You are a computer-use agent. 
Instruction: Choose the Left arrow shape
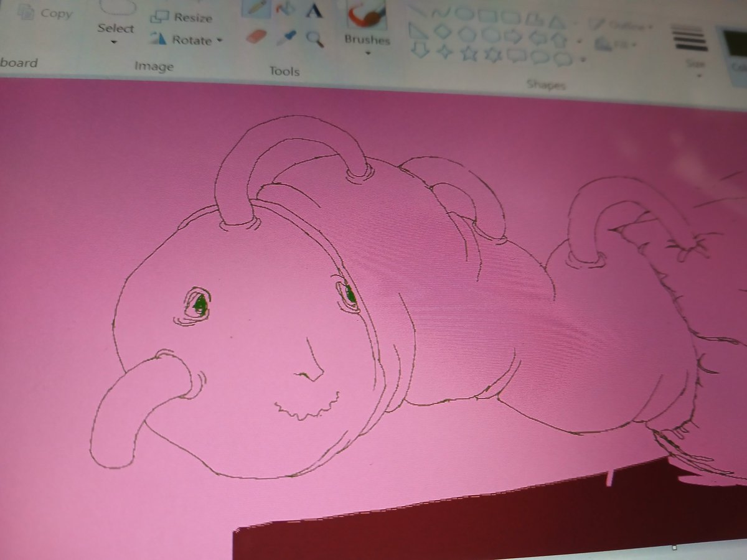[538, 39]
